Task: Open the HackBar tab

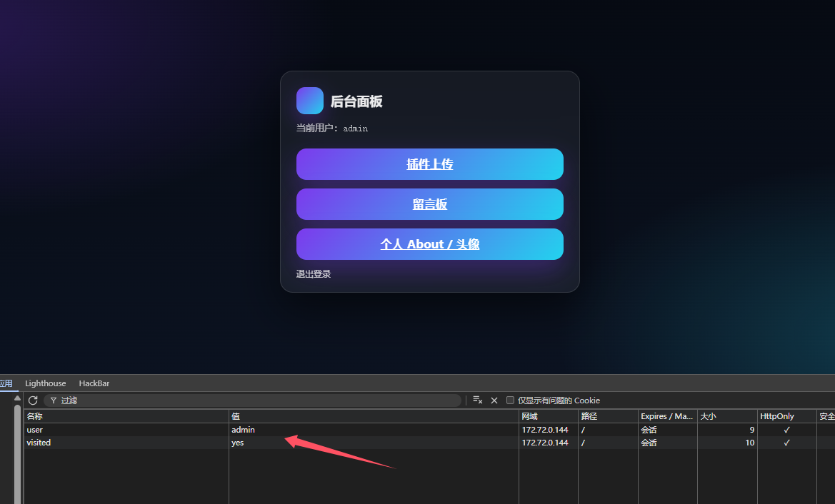Action: point(94,383)
